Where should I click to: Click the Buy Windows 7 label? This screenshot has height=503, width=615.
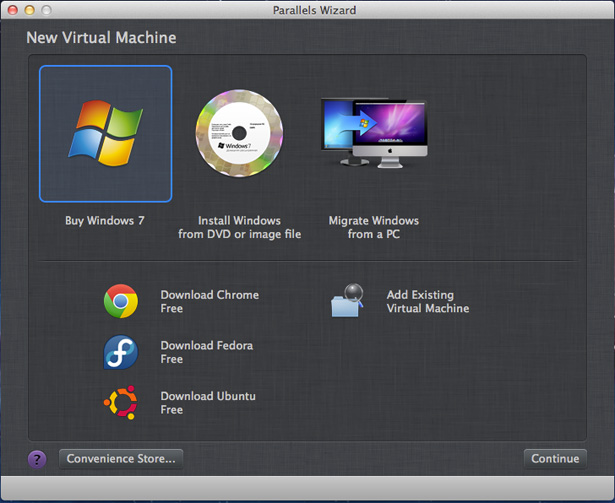(x=105, y=221)
